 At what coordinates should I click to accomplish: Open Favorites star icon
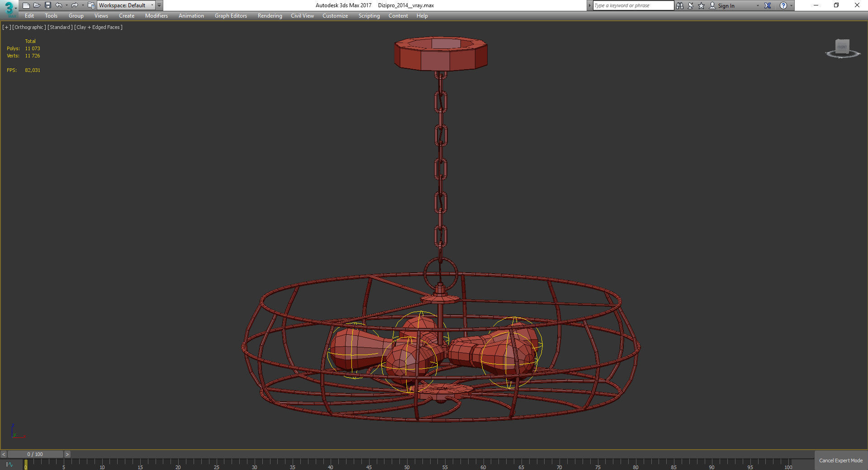(x=701, y=5)
